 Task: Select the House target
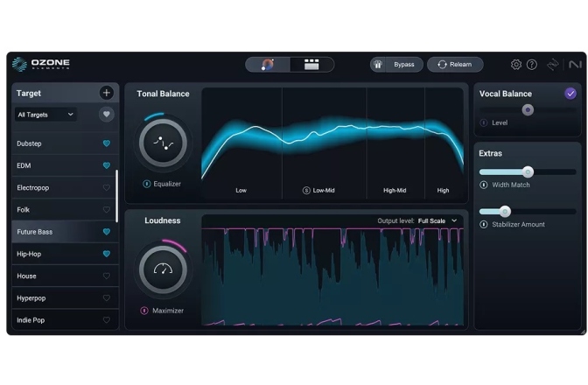[x=66, y=276]
